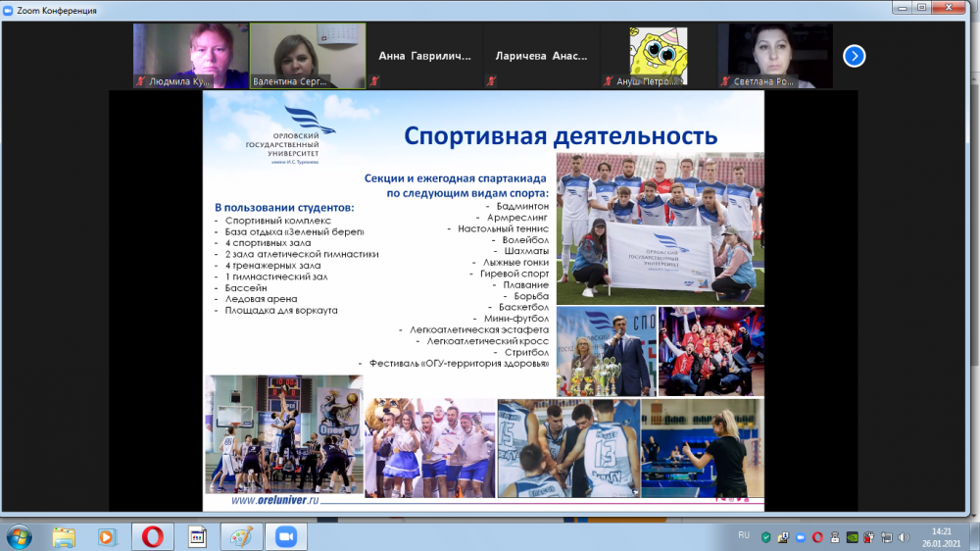This screenshot has height=551, width=980.
Task: Open the clock and date in taskbar
Action: click(942, 536)
